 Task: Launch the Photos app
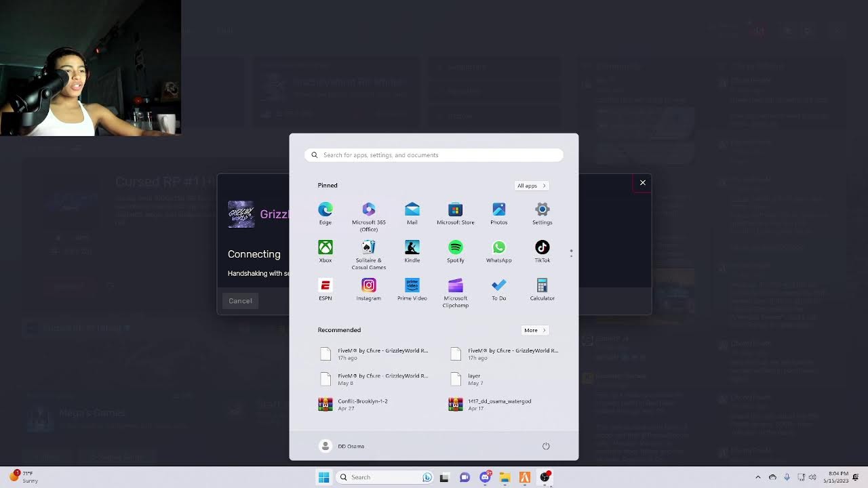pyautogui.click(x=499, y=213)
